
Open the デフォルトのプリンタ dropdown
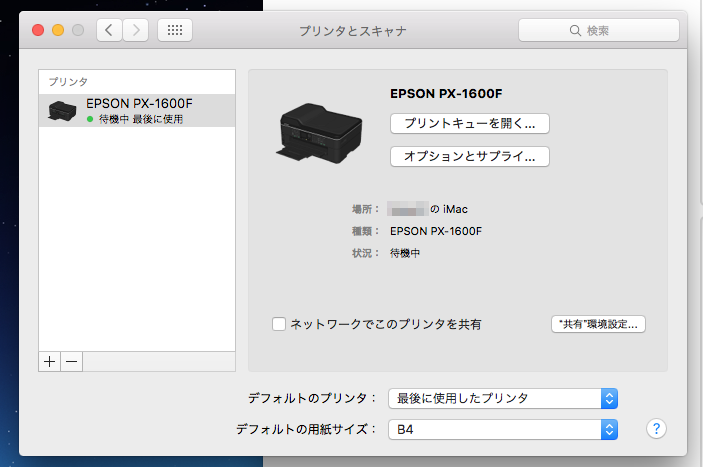(x=503, y=398)
